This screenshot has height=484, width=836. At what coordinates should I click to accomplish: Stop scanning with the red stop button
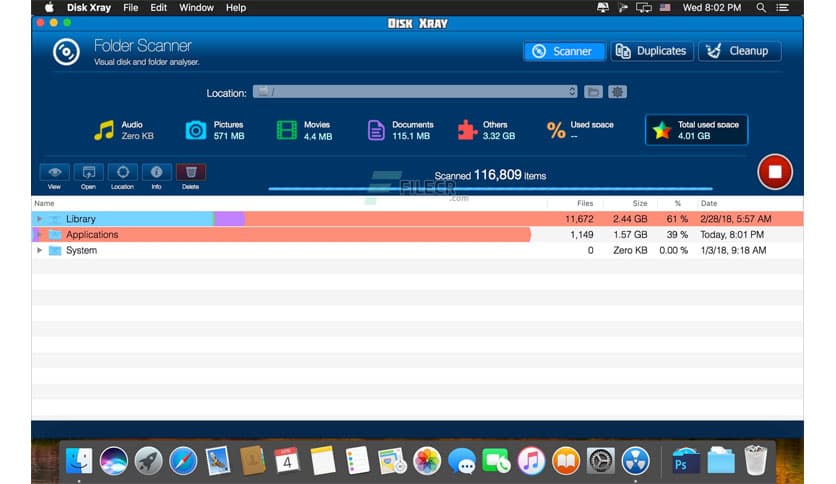775,172
